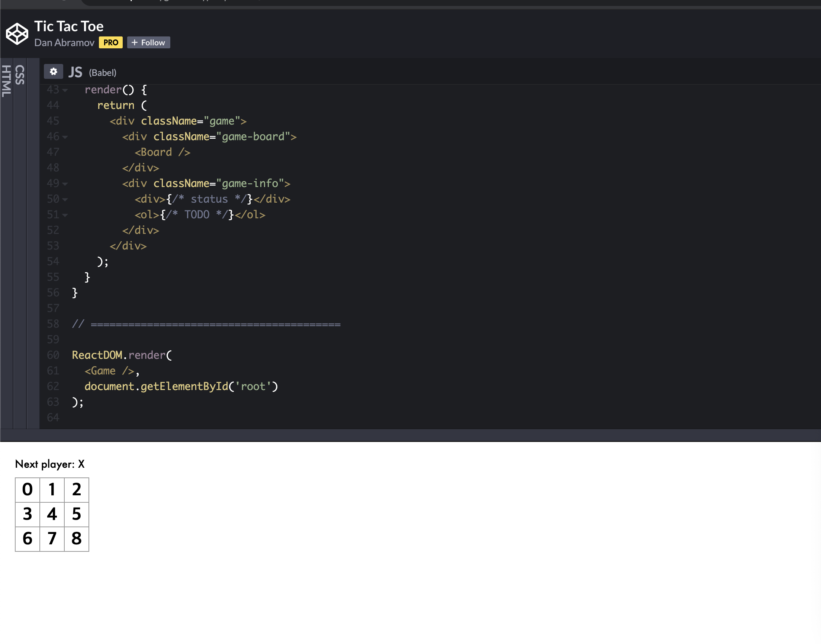Image resolution: width=821 pixels, height=644 pixels.
Task: Click the PRO badge
Action: (x=111, y=43)
